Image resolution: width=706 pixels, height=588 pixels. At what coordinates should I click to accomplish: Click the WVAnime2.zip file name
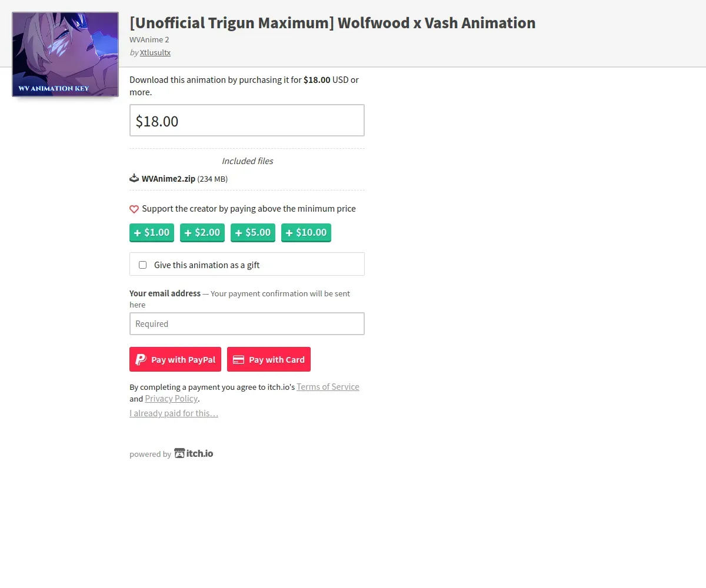point(168,178)
